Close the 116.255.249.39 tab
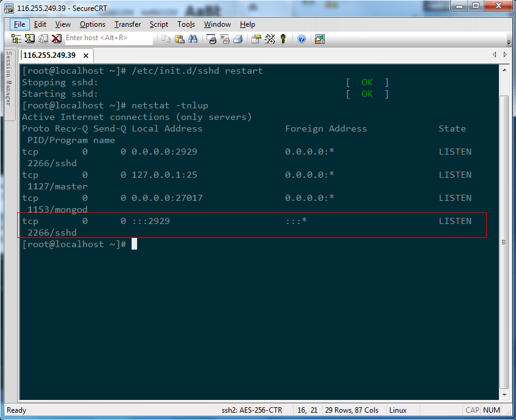Image resolution: width=516 pixels, height=420 pixels. pos(86,55)
